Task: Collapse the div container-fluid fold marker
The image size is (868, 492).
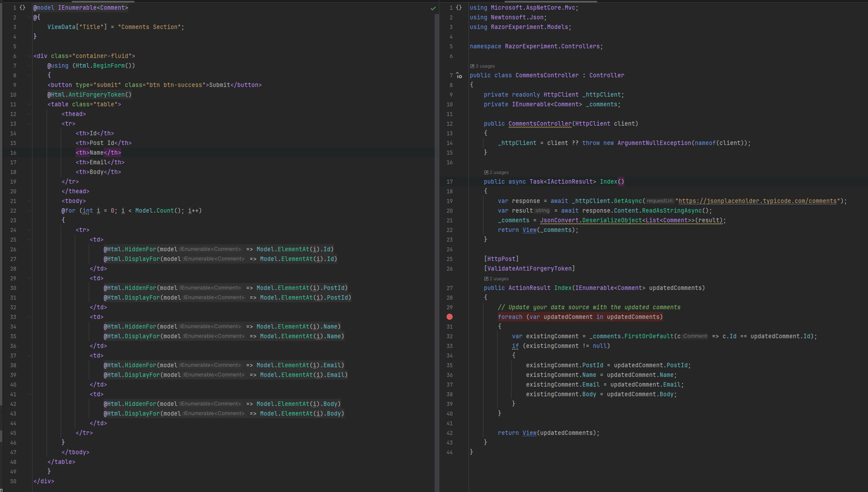Action: coord(29,56)
